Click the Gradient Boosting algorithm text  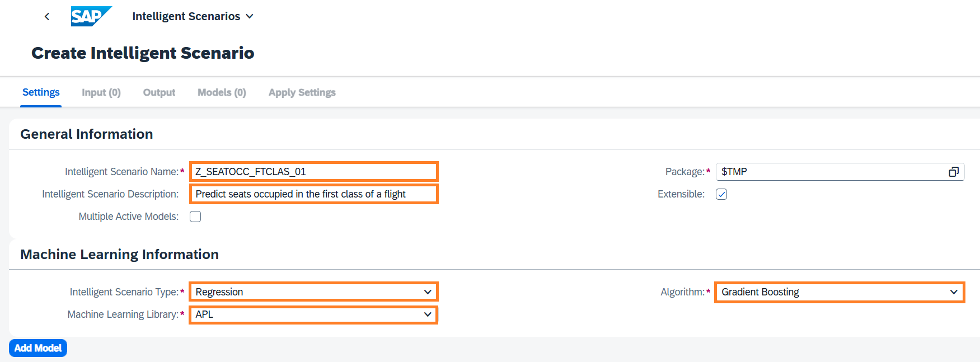760,292
